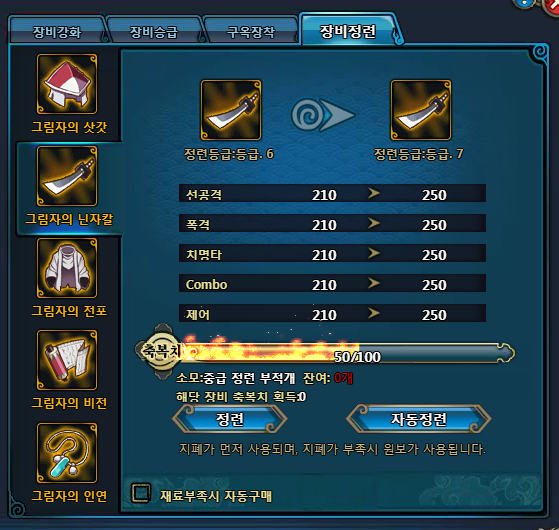Select the 그림자의 비전 scroll icon
The width and height of the screenshot is (559, 530).
[67, 360]
